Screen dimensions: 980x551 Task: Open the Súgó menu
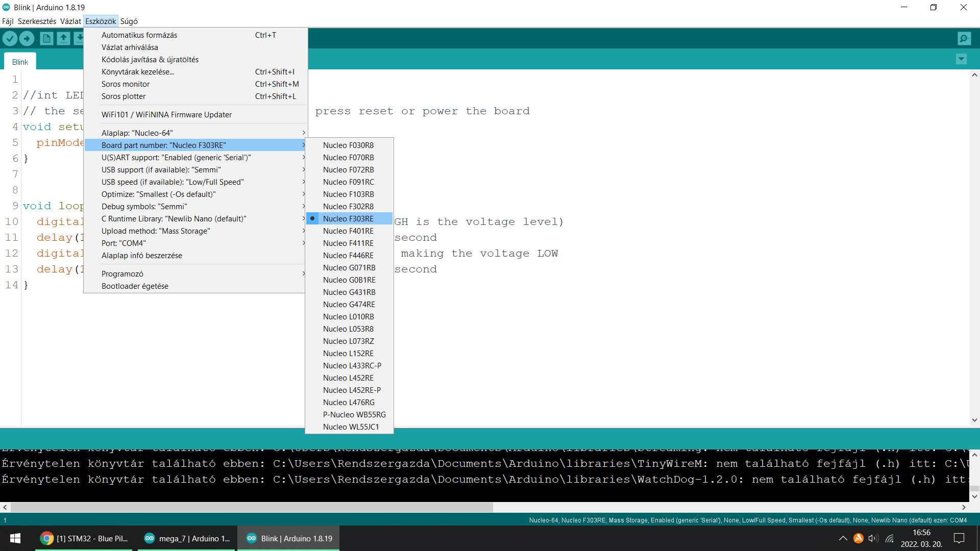[129, 21]
